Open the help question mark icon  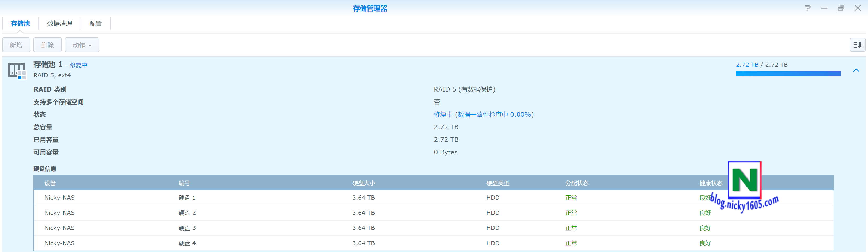point(808,8)
